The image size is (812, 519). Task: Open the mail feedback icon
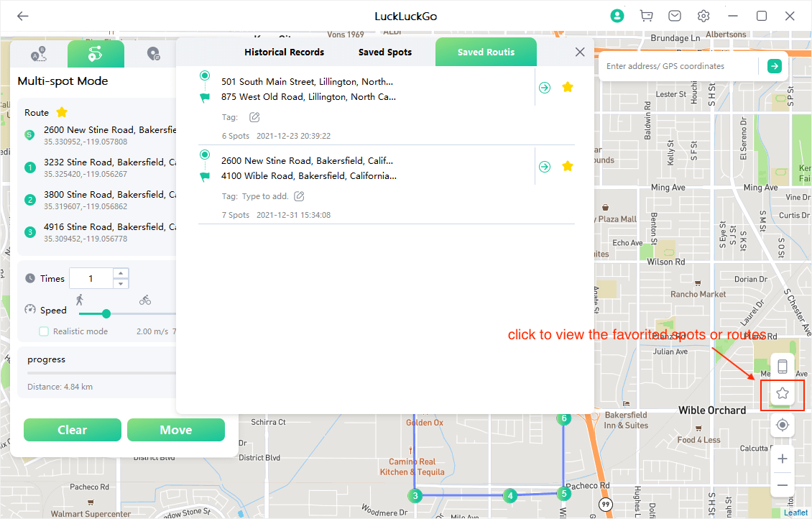(674, 16)
